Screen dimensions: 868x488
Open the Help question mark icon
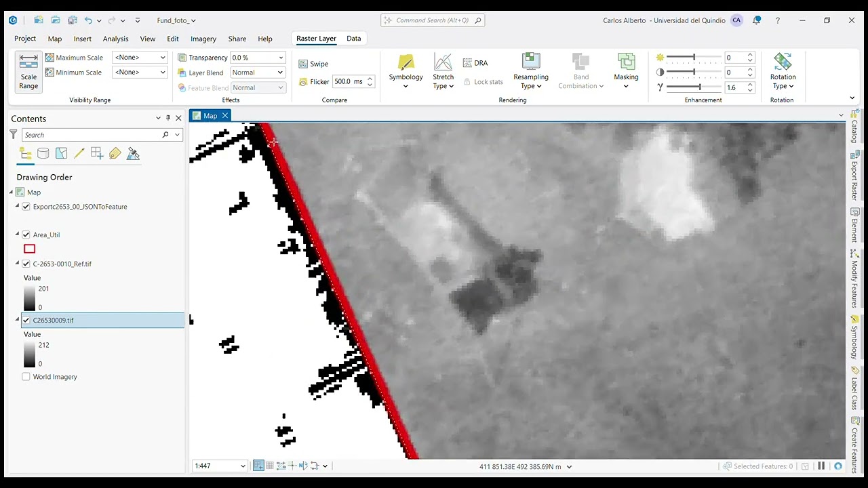778,20
